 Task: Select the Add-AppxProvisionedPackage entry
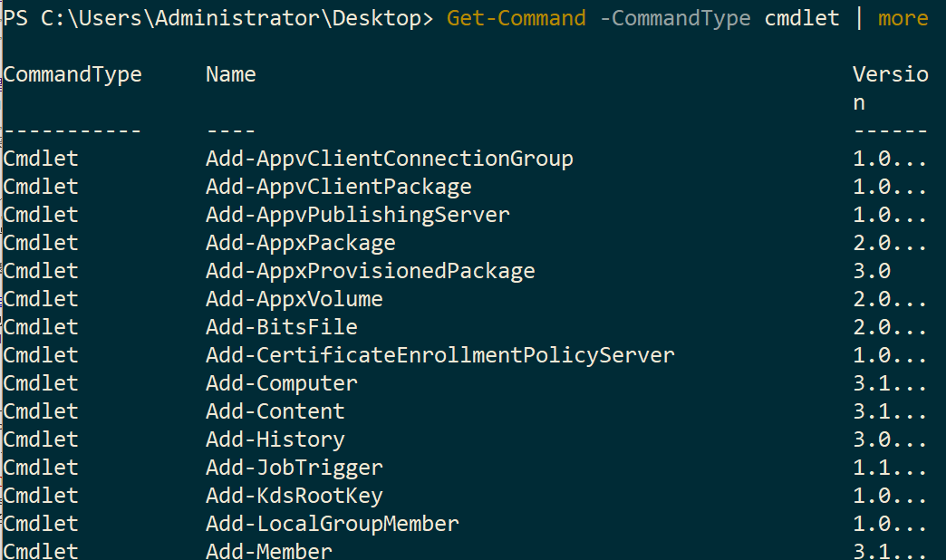[x=370, y=271]
